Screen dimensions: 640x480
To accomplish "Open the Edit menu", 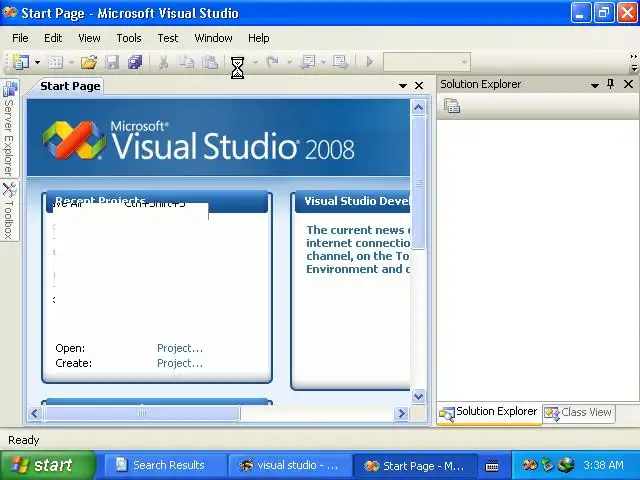I will point(53,38).
